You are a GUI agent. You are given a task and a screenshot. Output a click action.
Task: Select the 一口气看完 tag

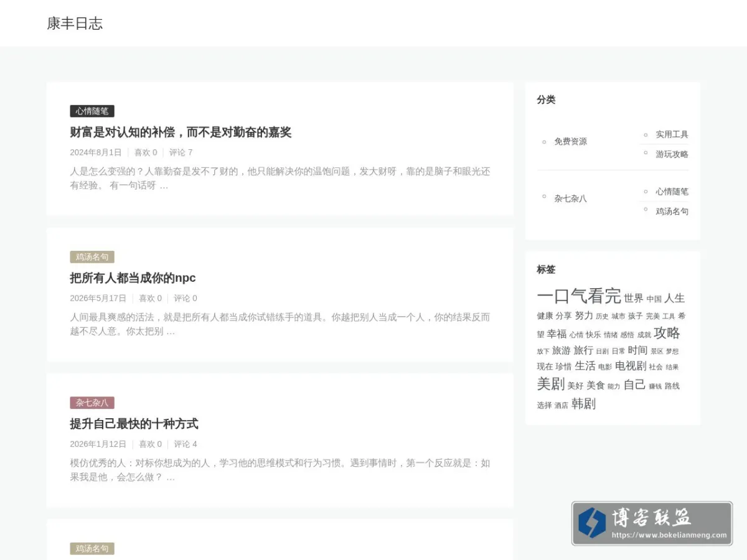click(579, 296)
